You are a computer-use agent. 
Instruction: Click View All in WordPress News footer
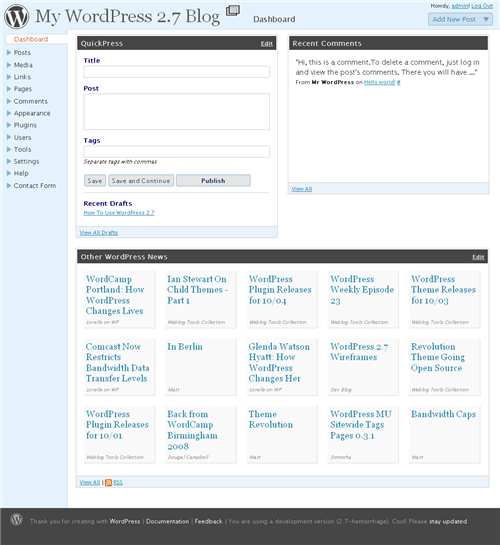[90, 482]
